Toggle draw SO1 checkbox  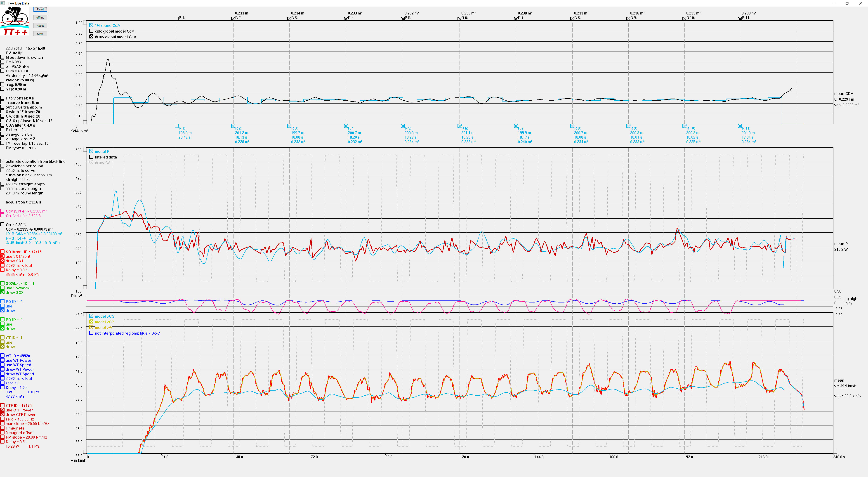point(2,261)
